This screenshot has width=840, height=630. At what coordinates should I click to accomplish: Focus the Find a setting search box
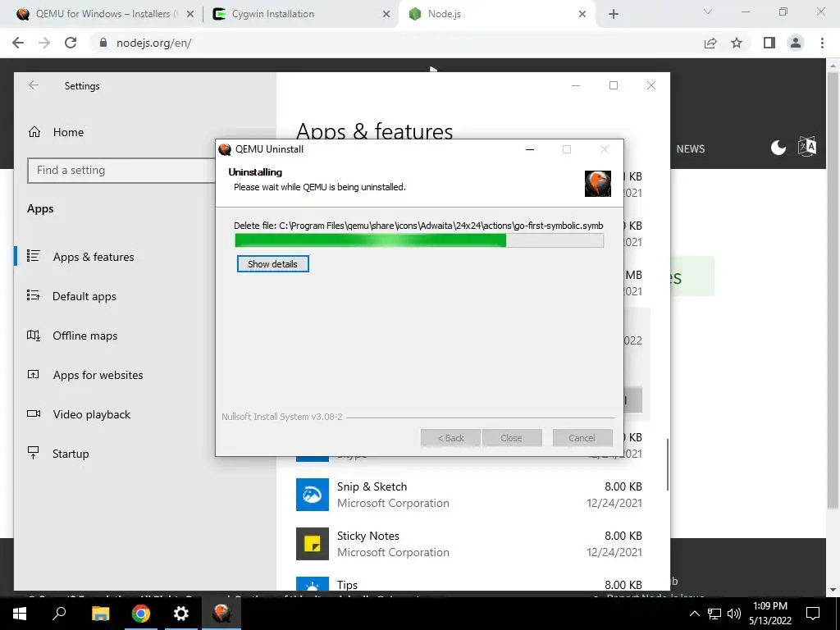click(x=121, y=171)
